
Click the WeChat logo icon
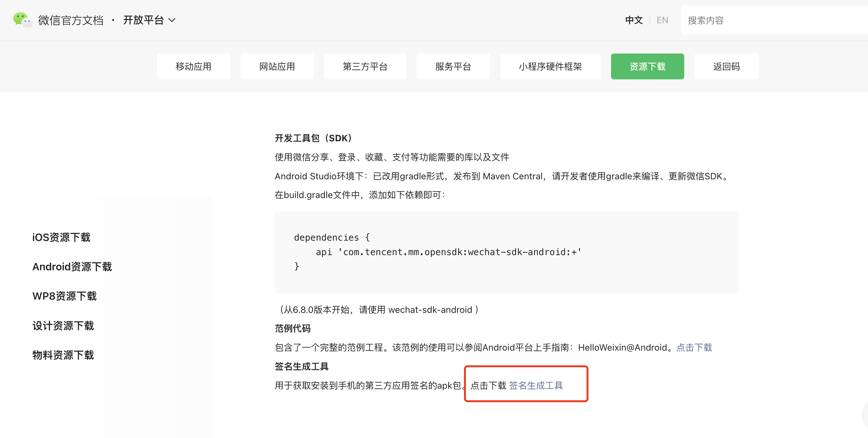tap(22, 20)
